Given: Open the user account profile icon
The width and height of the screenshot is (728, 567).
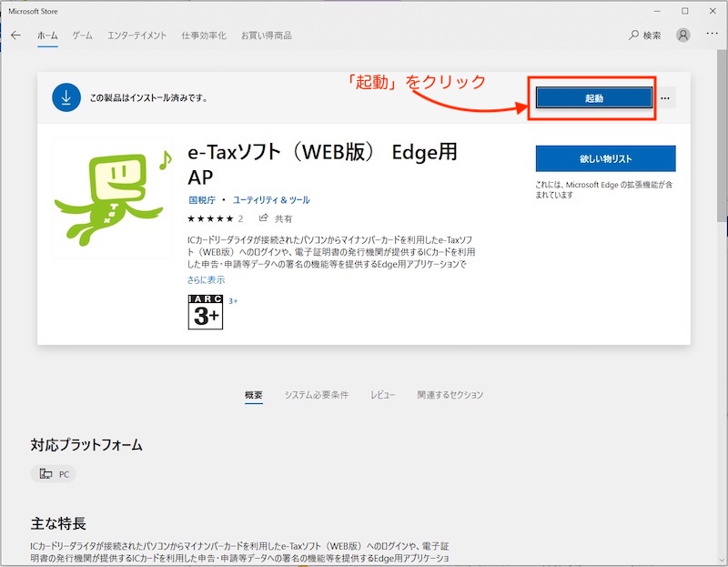Looking at the screenshot, I should click(683, 35).
